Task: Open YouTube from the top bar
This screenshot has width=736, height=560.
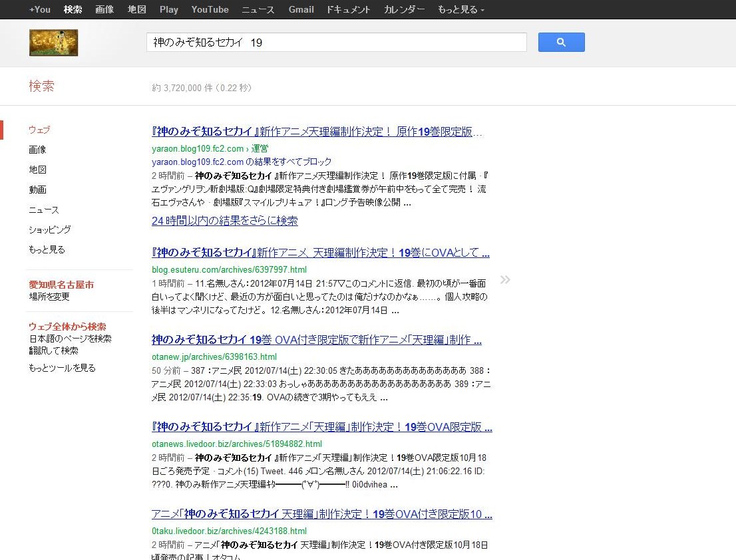Action: tap(210, 9)
